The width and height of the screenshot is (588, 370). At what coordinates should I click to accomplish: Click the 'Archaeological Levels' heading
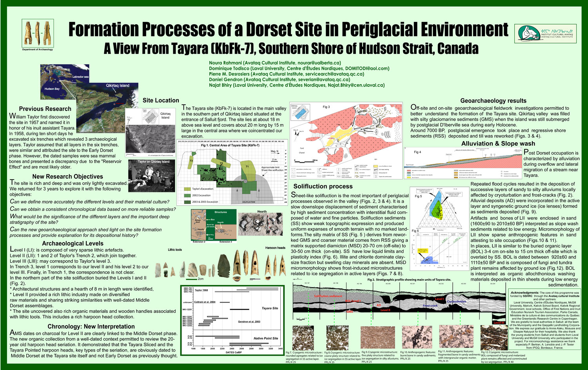click(x=73, y=243)
